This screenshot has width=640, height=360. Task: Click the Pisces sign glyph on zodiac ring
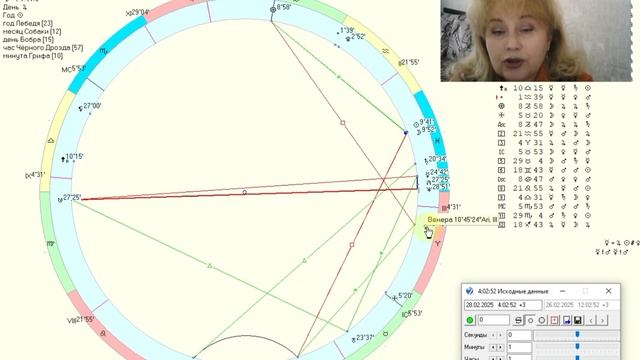[437, 141]
